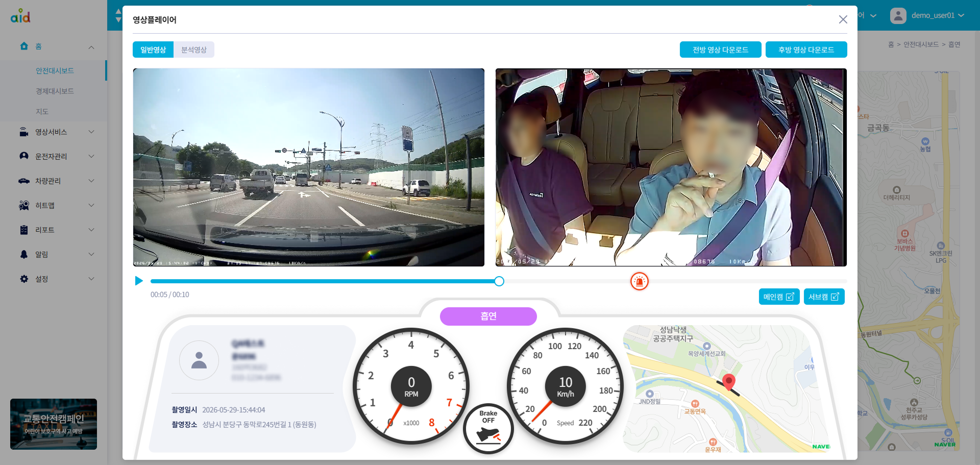
Task: Download front video via 전방 영상 다운로드
Action: pos(720,50)
